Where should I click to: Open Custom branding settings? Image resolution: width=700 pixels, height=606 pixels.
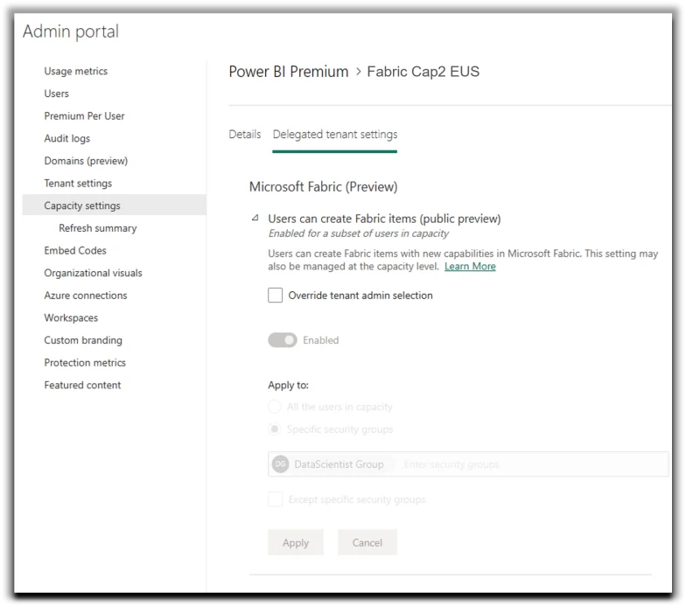(x=83, y=340)
